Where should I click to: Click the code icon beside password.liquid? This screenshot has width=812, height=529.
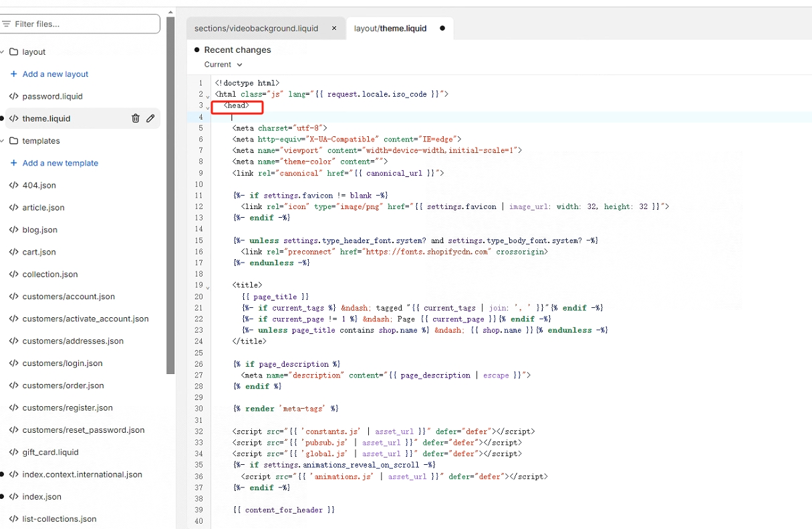(13, 96)
